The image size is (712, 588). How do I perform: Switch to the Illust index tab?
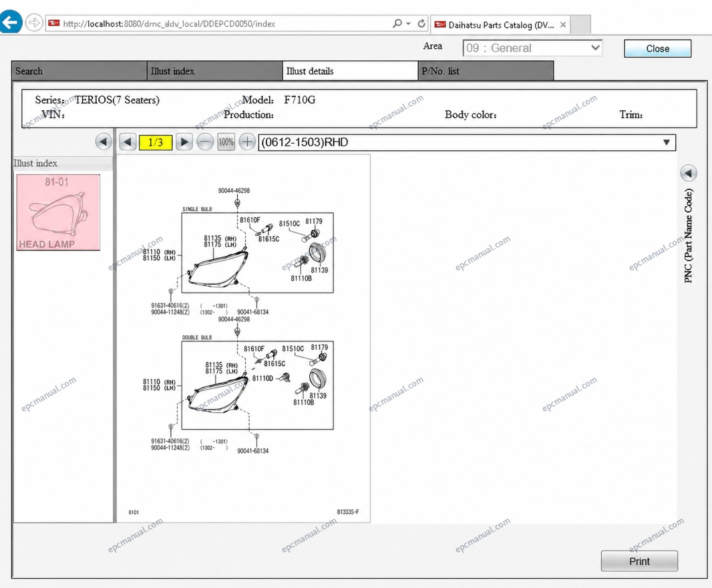click(214, 71)
